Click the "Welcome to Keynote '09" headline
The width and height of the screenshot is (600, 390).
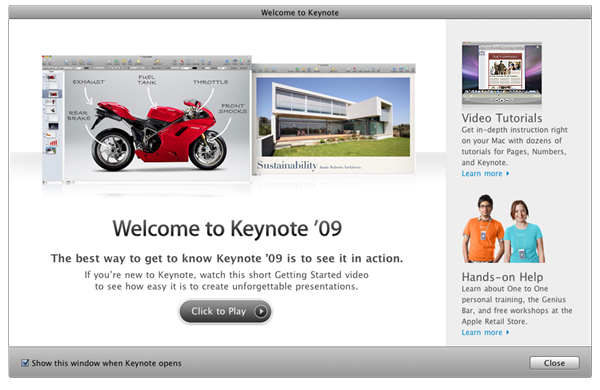point(227,228)
